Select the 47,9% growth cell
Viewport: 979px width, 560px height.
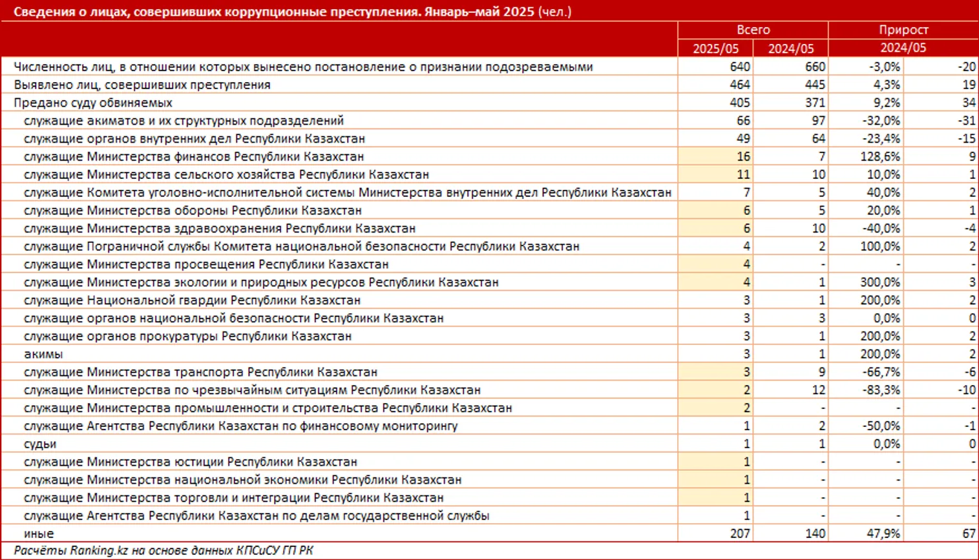885,534
